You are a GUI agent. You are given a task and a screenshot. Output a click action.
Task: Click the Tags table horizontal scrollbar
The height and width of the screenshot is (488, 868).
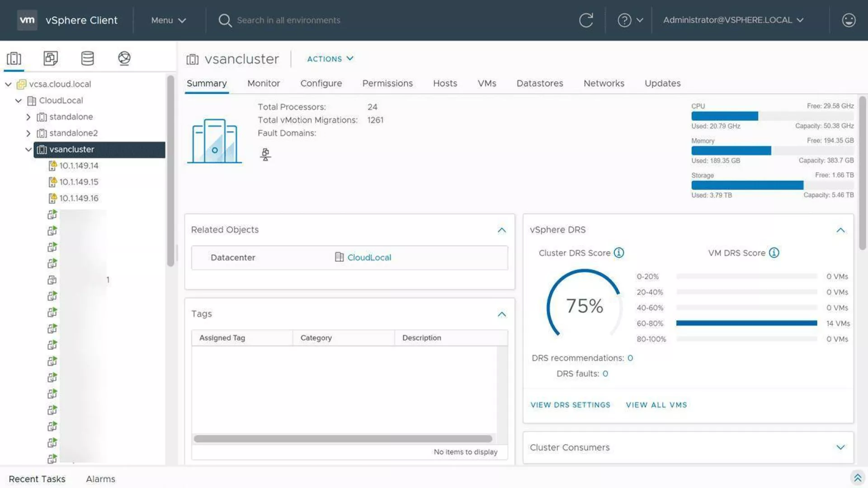click(343, 439)
